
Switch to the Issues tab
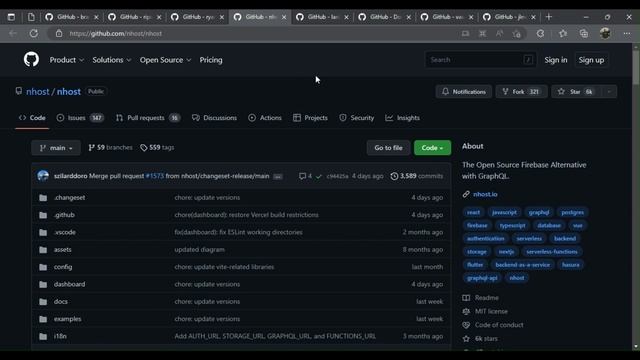coord(80,118)
